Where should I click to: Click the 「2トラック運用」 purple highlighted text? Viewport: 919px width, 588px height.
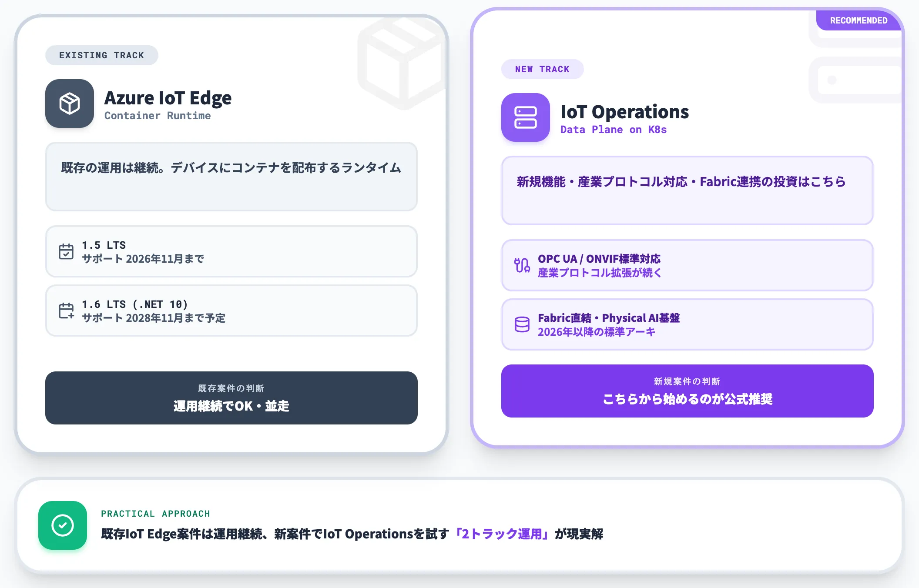(502, 534)
